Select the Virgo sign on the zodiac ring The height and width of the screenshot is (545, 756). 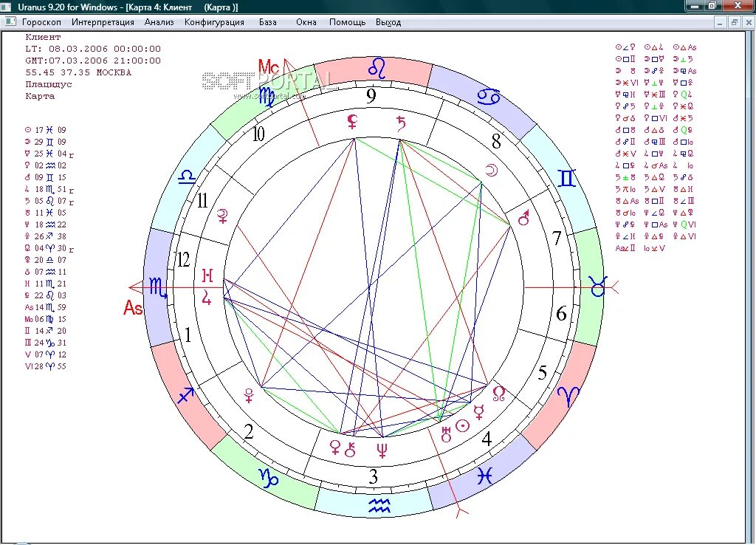(x=267, y=97)
